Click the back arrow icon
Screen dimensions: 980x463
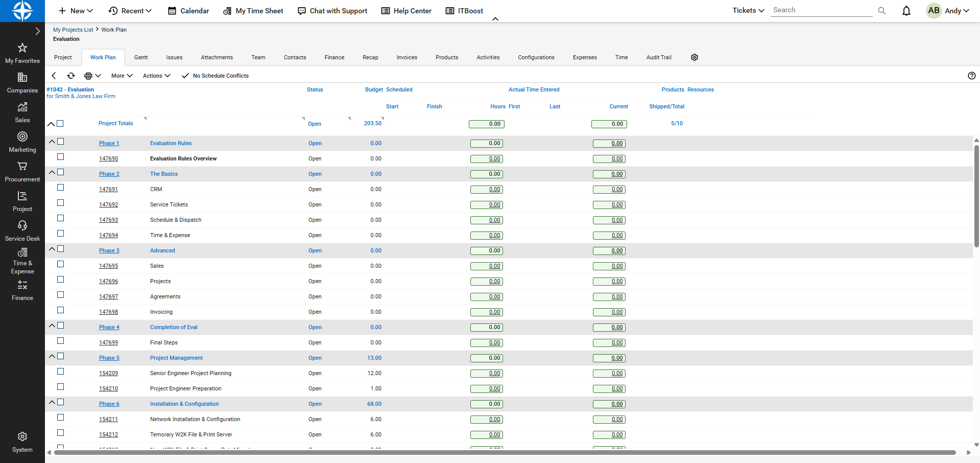click(x=54, y=76)
